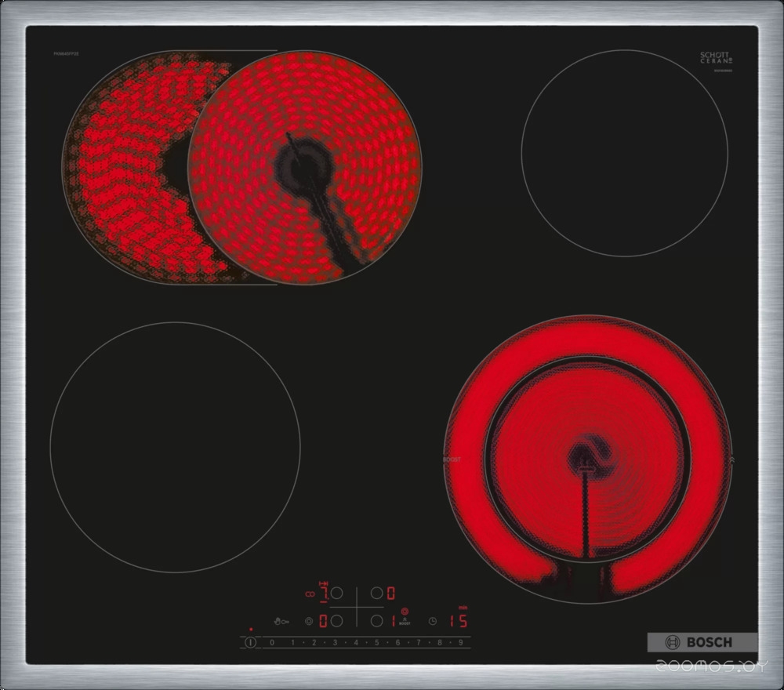Tap the red 15 min timer display
The height and width of the screenshot is (690, 784).
459,621
